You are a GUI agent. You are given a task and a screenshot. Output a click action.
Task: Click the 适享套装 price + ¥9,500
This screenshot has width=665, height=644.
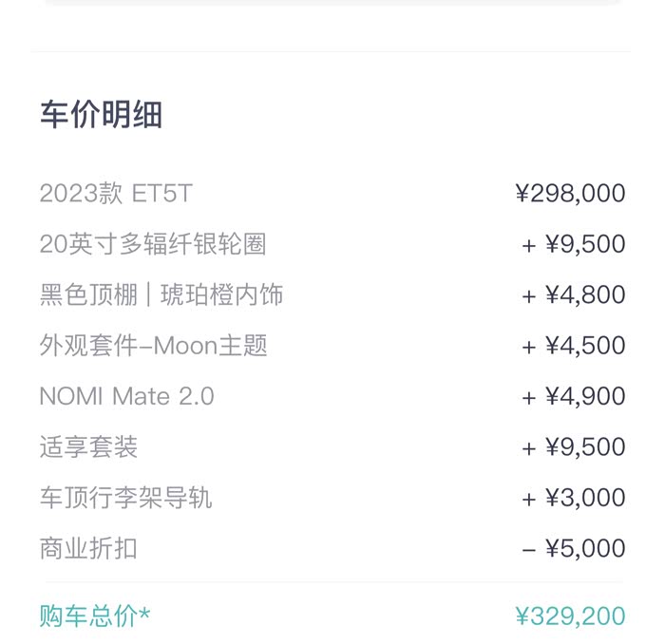(573, 446)
